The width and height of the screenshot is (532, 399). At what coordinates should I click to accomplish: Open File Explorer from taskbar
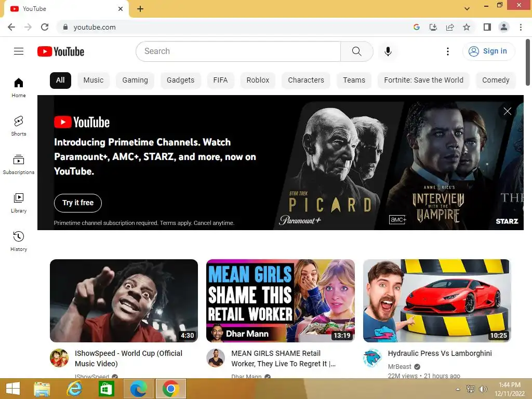click(42, 389)
